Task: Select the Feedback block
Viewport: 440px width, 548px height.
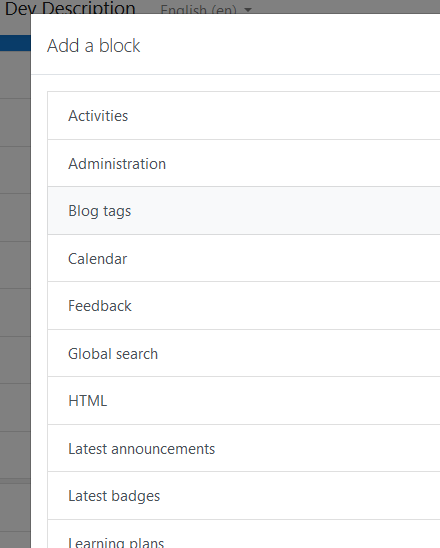Action: (244, 306)
